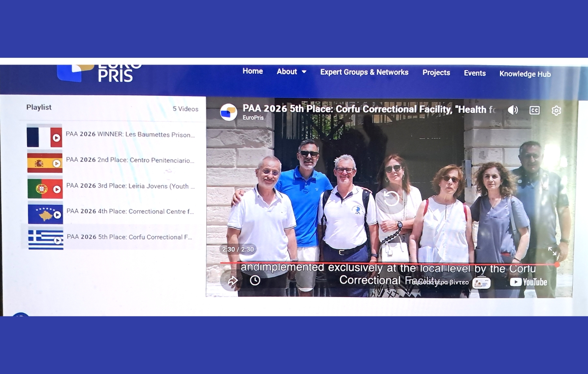Add to Watch Later with the clock icon

point(255,280)
